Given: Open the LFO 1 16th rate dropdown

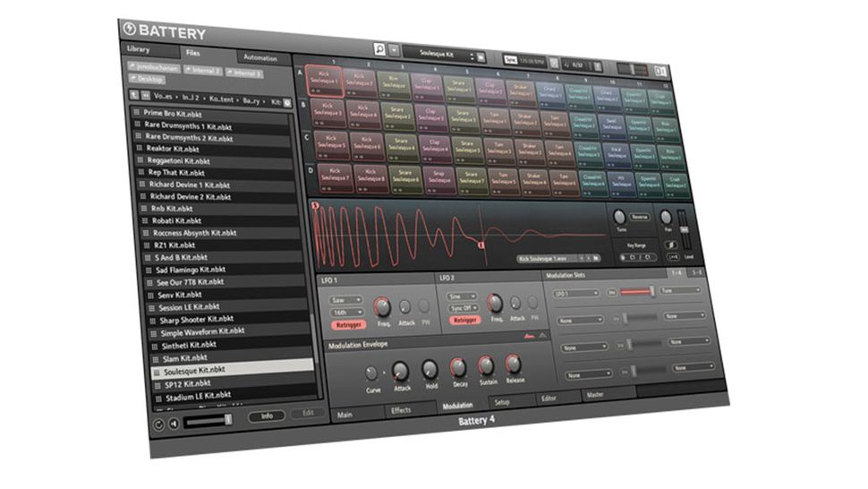Looking at the screenshot, I should point(347,313).
